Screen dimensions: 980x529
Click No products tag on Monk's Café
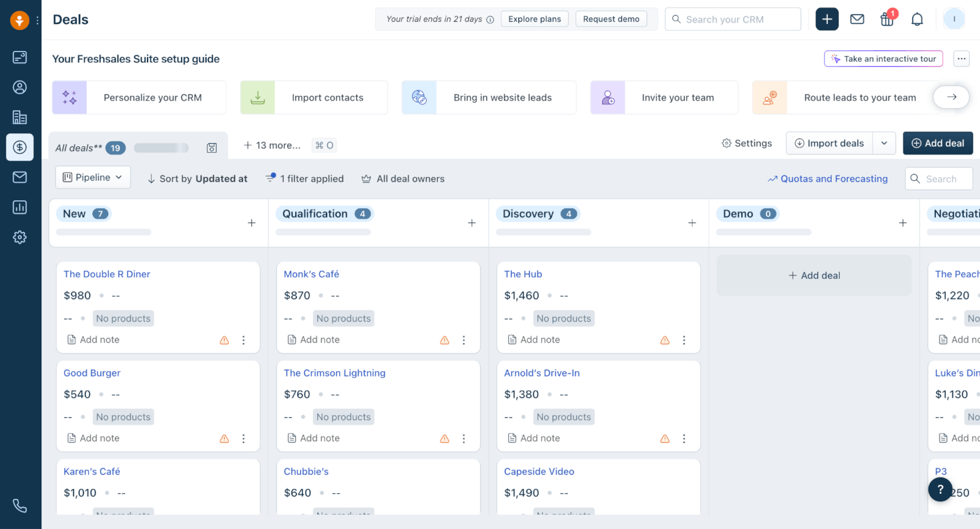pyautogui.click(x=344, y=319)
